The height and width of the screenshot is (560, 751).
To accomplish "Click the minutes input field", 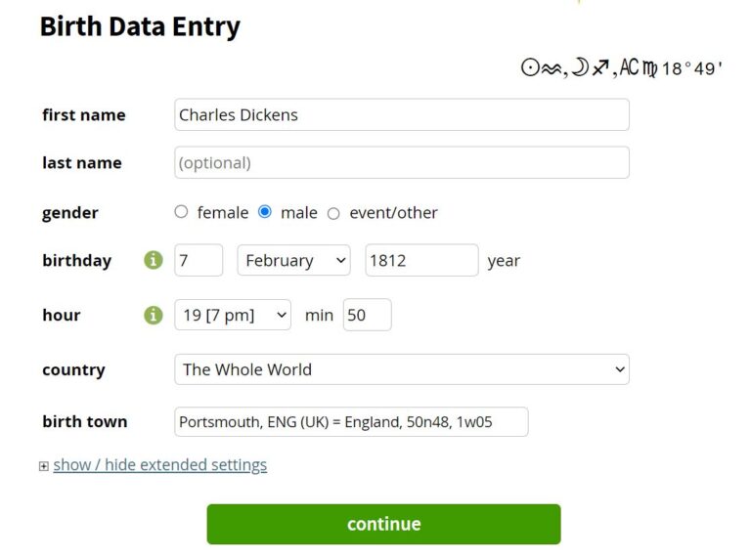I will pos(367,316).
